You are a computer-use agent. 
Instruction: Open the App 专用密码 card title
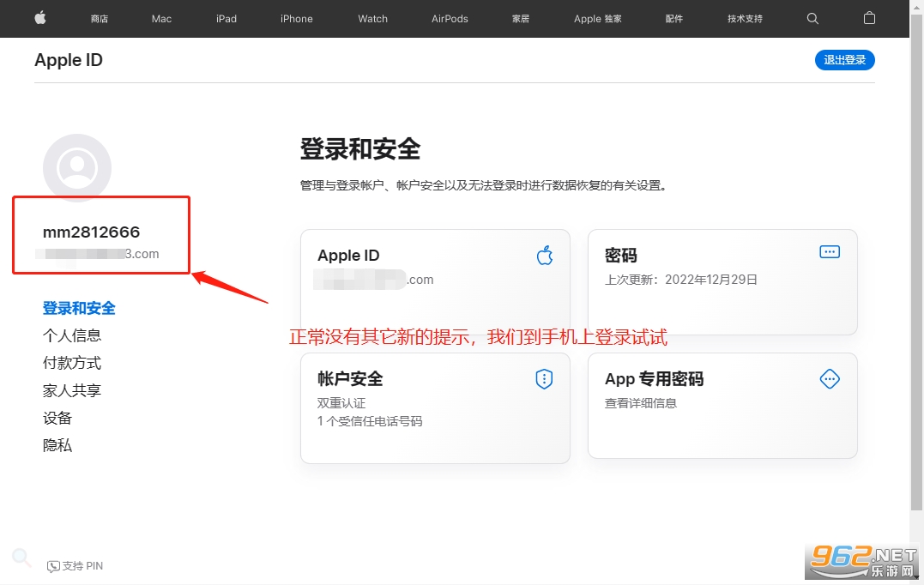coord(654,379)
